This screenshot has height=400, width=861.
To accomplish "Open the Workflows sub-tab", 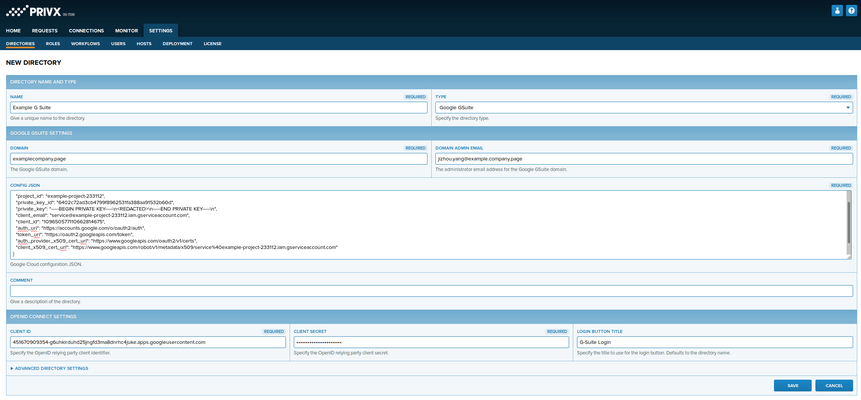I will [x=86, y=43].
